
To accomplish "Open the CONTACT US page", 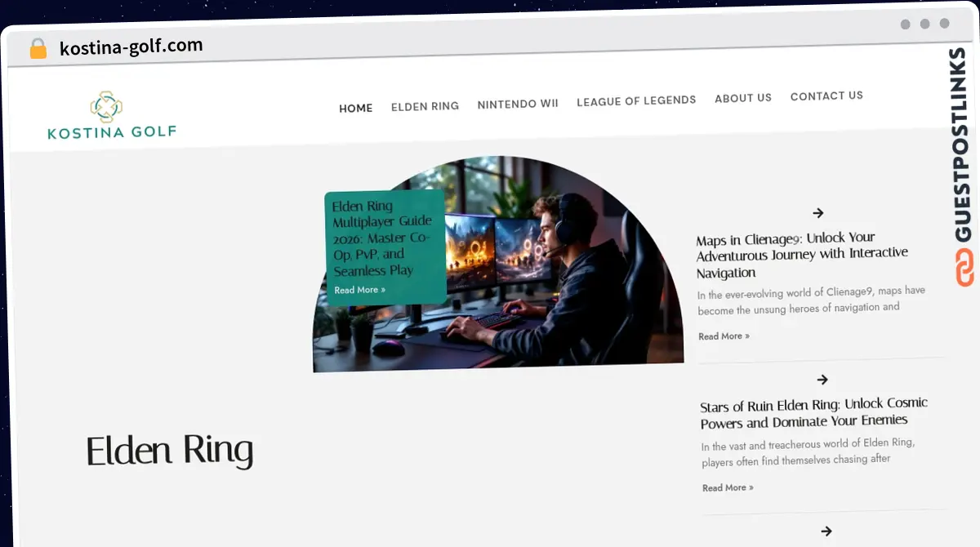I will tap(826, 96).
